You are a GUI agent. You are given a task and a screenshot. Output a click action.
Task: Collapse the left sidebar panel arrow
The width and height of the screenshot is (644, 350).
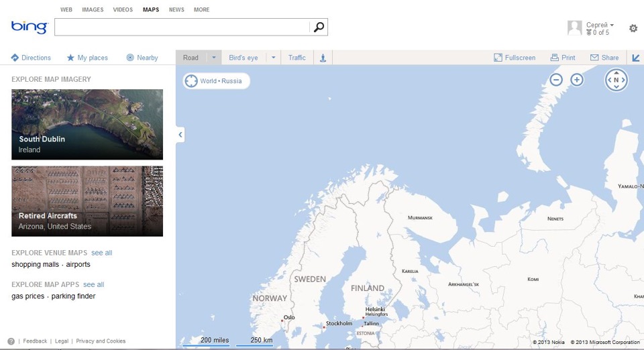(180, 135)
